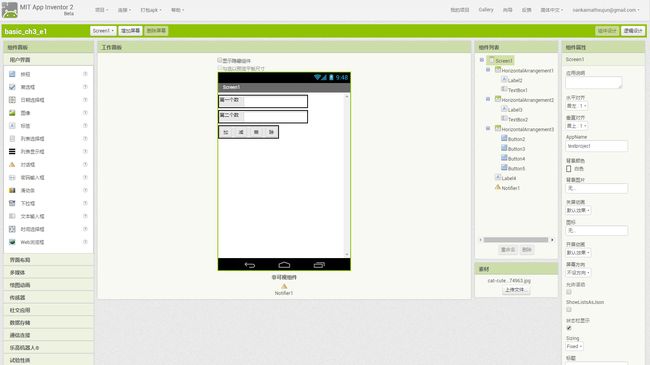Select the Image (图像) palette component
This screenshot has height=365, width=650.
(x=26, y=113)
